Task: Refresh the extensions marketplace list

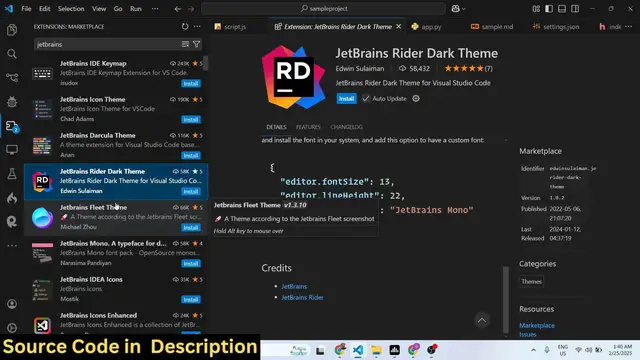Action: [185, 27]
